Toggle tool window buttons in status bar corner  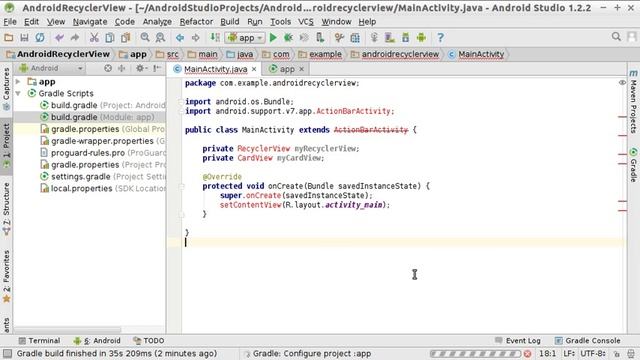click(7, 353)
